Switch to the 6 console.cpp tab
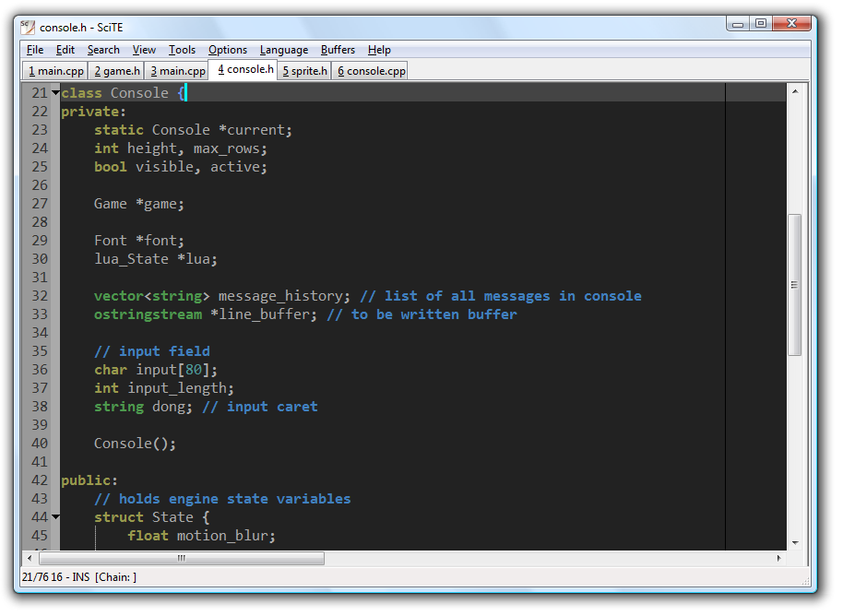This screenshot has height=616, width=843. tap(371, 71)
